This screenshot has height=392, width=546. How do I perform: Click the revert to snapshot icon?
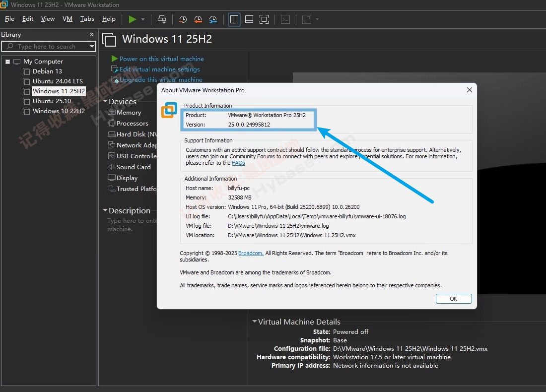click(x=198, y=19)
